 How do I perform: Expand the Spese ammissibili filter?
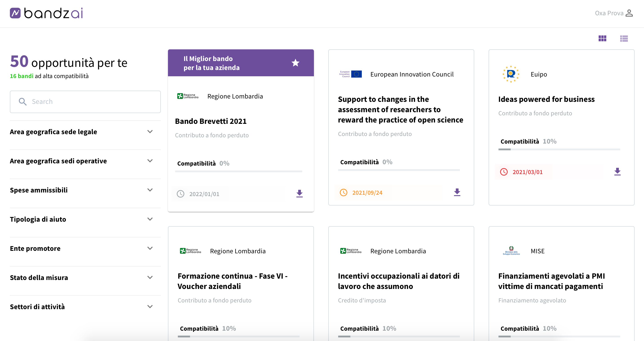point(85,190)
